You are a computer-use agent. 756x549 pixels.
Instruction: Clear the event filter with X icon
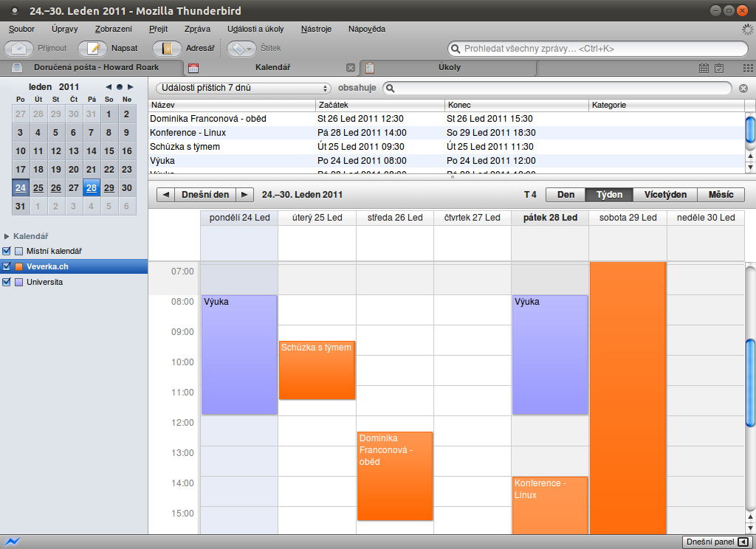[x=743, y=89]
